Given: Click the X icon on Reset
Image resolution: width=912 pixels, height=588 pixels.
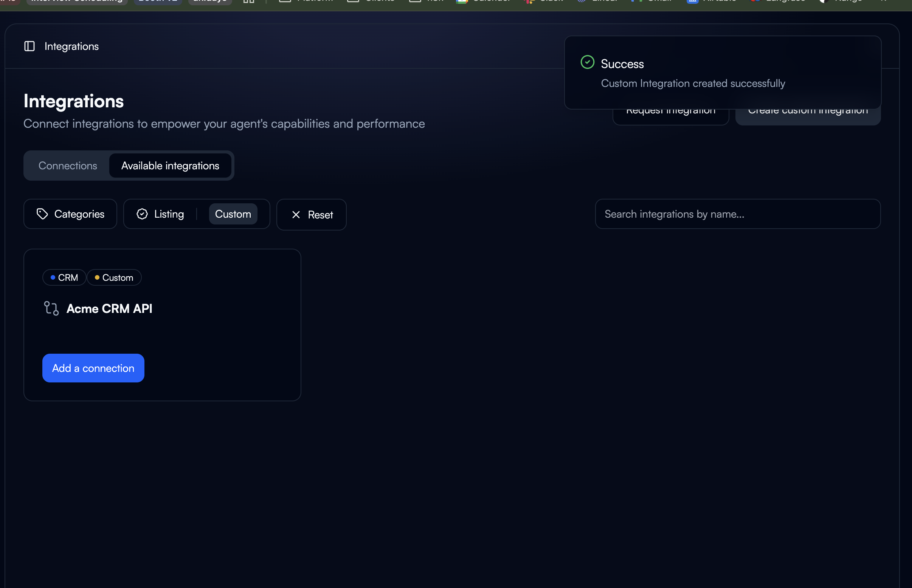Looking at the screenshot, I should 296,215.
